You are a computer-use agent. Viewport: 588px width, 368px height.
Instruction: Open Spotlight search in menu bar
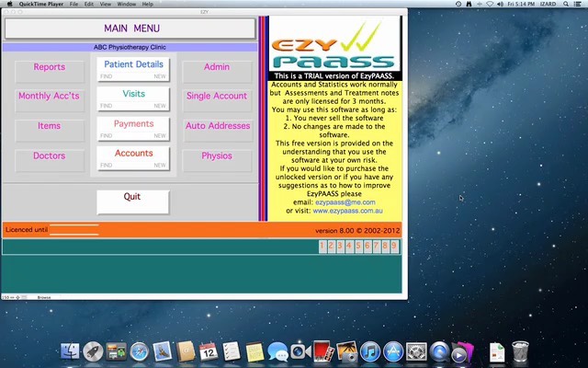click(566, 4)
